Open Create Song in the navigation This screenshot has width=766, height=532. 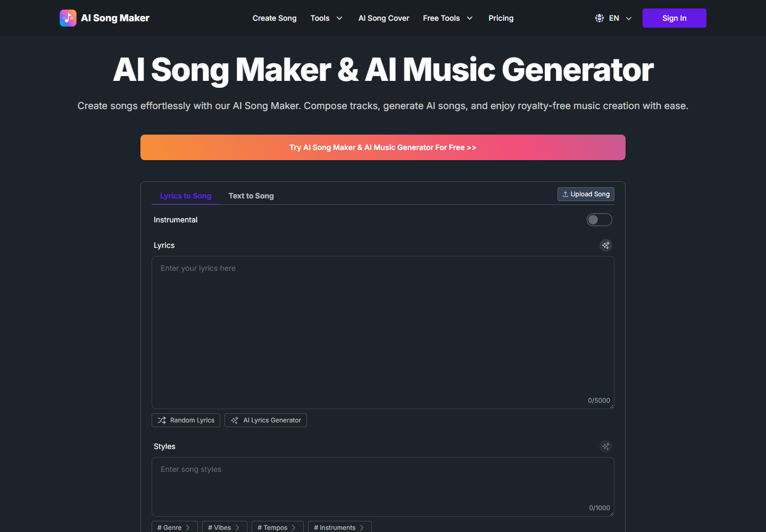coord(274,18)
